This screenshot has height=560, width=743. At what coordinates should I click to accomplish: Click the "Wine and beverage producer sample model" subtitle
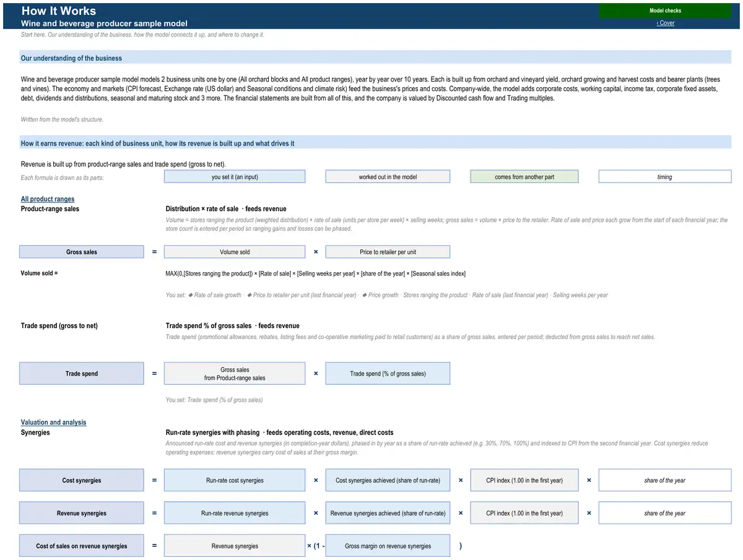tap(104, 24)
